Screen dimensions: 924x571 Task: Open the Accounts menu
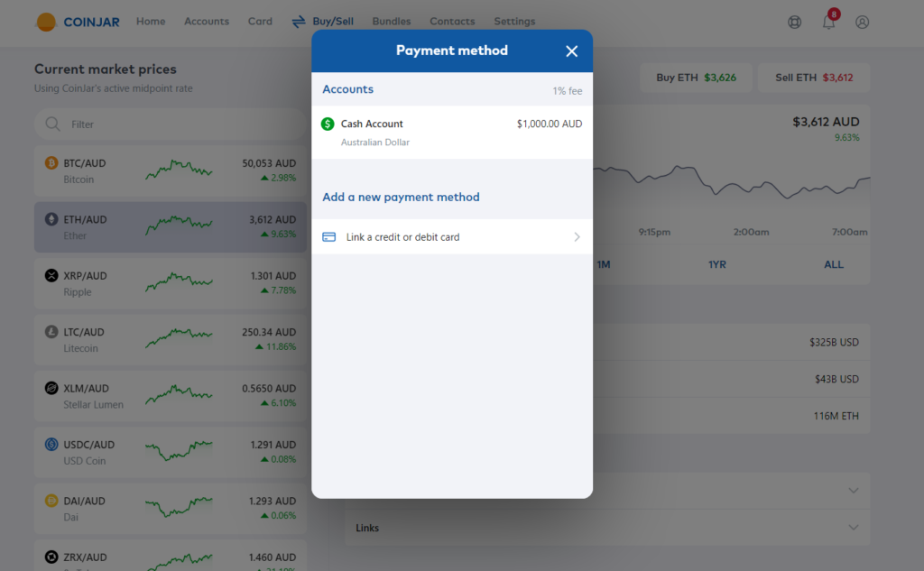[x=207, y=22]
